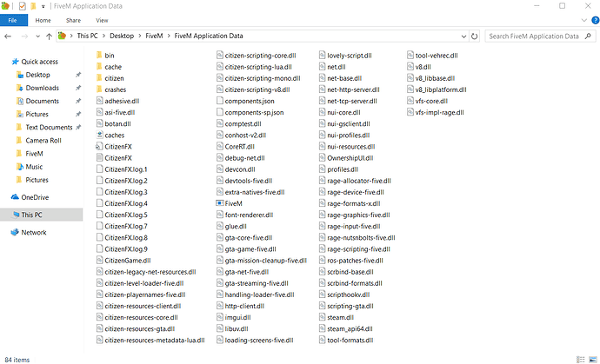Screen dimensions: 600x364
Task: Click the tool-vehrec.dll file icon
Action: (410, 56)
